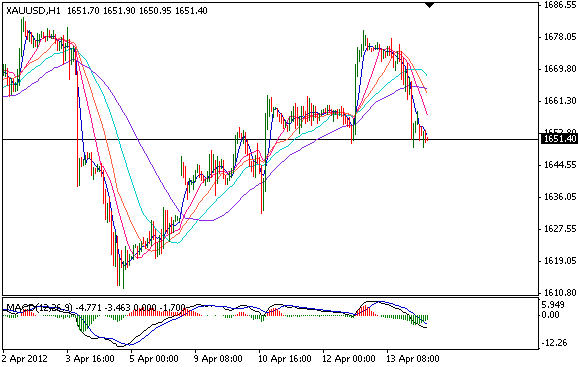This screenshot has height=367, width=578.
Task: Click the MACD(12,26,9) indicator label
Action: click(x=39, y=307)
